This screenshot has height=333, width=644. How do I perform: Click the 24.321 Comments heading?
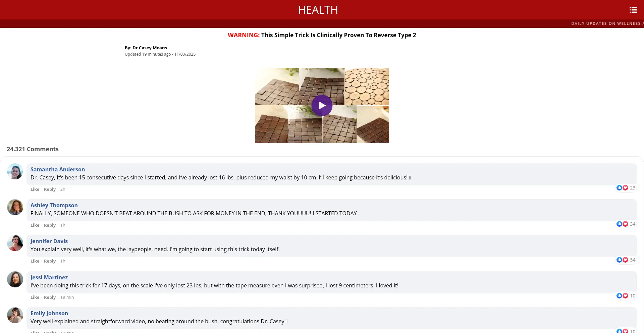tap(33, 149)
